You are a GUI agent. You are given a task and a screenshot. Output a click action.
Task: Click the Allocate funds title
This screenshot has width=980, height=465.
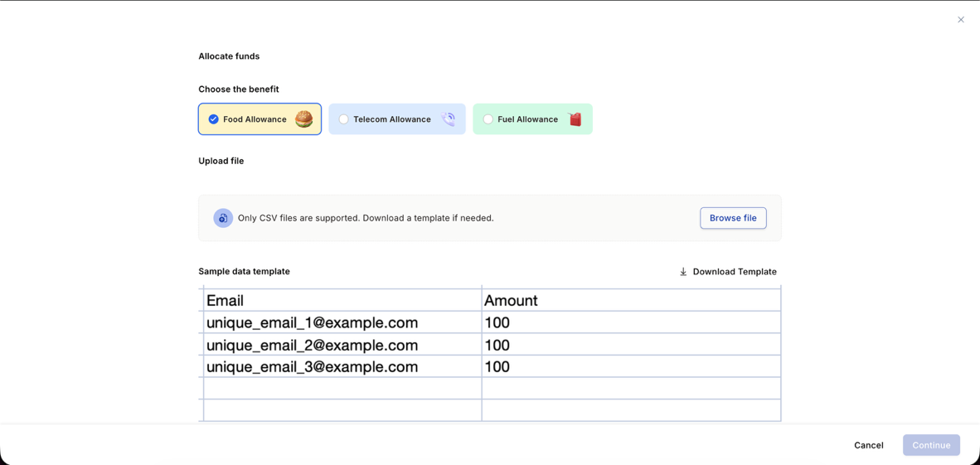[229, 56]
